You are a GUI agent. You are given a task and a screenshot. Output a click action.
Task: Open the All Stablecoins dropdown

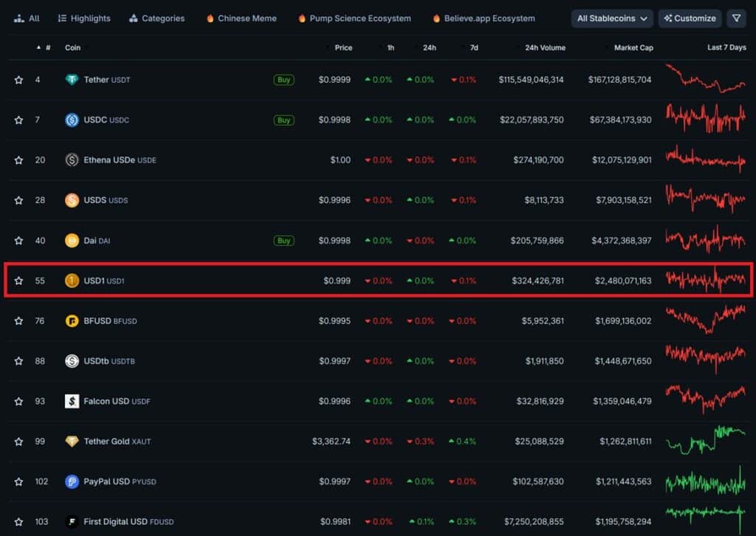[612, 18]
